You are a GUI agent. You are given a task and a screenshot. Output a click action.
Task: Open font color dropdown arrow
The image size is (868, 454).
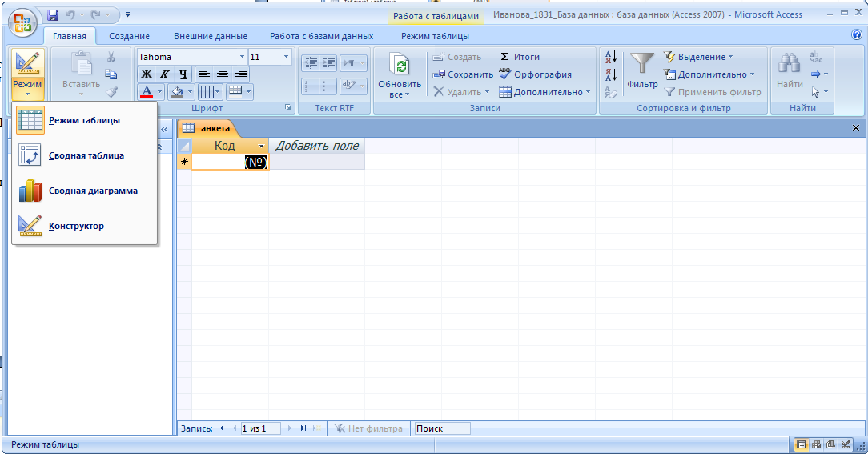tap(160, 92)
